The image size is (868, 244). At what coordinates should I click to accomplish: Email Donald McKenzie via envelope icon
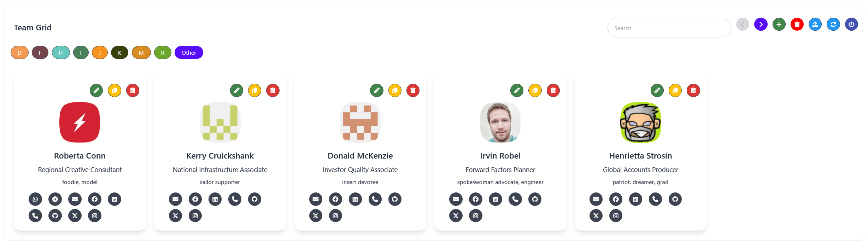pos(316,199)
